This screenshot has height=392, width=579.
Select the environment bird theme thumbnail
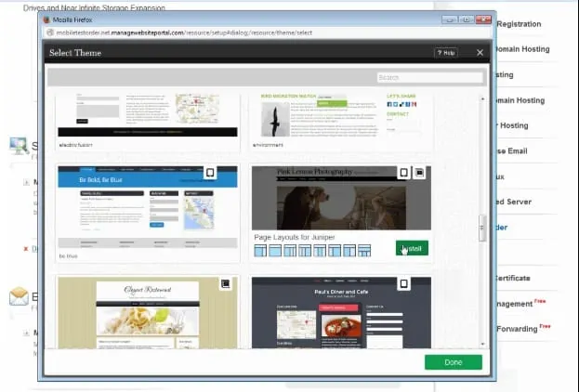341,116
